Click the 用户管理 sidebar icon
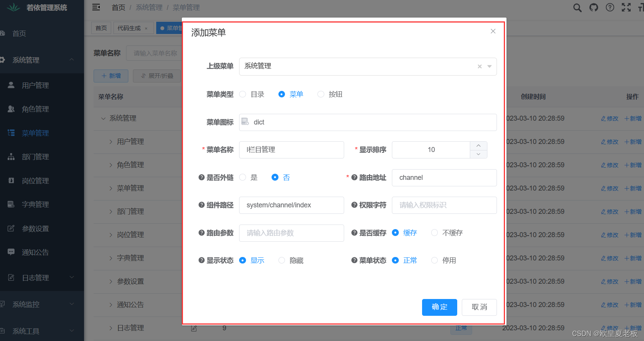644x341 pixels. [x=11, y=85]
